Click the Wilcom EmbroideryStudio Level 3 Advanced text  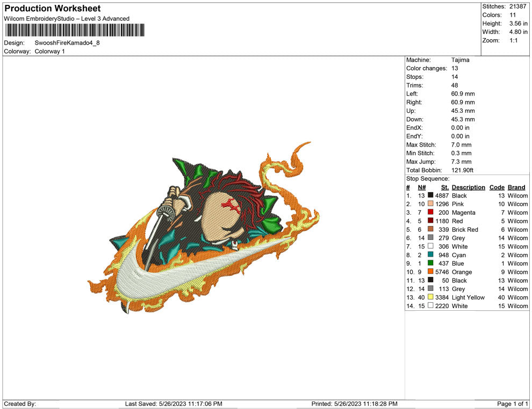67,19
